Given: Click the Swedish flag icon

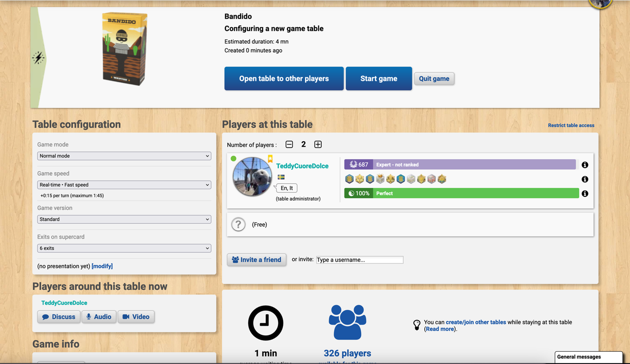Looking at the screenshot, I should pyautogui.click(x=281, y=177).
